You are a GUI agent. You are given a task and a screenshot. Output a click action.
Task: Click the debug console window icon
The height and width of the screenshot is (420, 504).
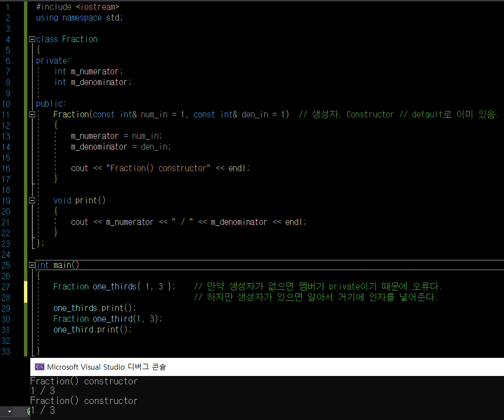point(40,367)
